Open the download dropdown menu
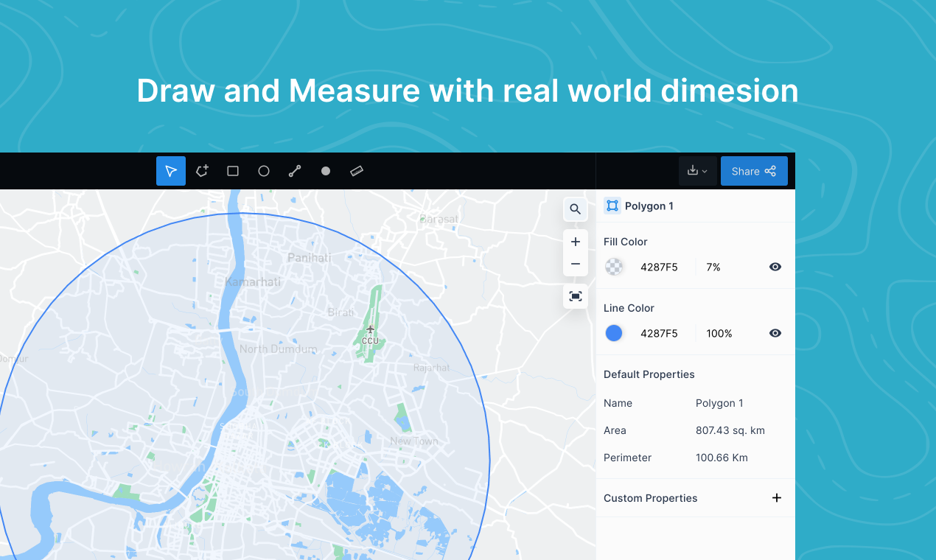 pyautogui.click(x=697, y=171)
